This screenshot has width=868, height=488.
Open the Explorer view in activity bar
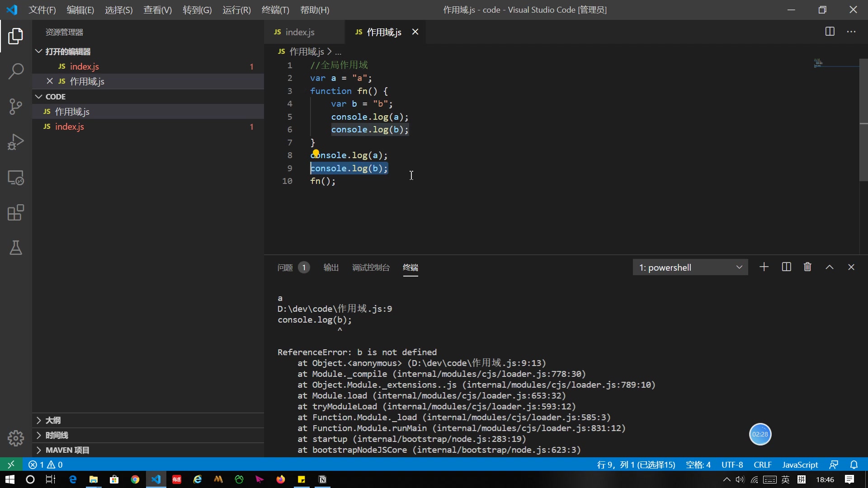pos(16,36)
